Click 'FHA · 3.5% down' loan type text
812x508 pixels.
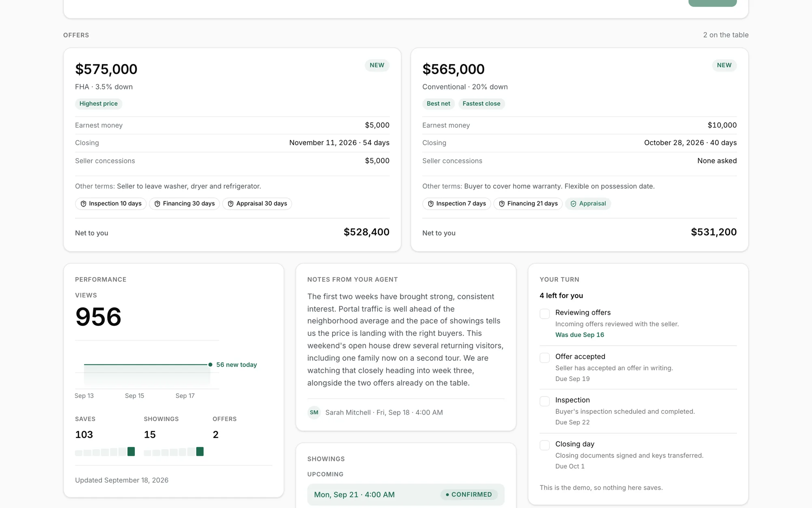coord(104,87)
